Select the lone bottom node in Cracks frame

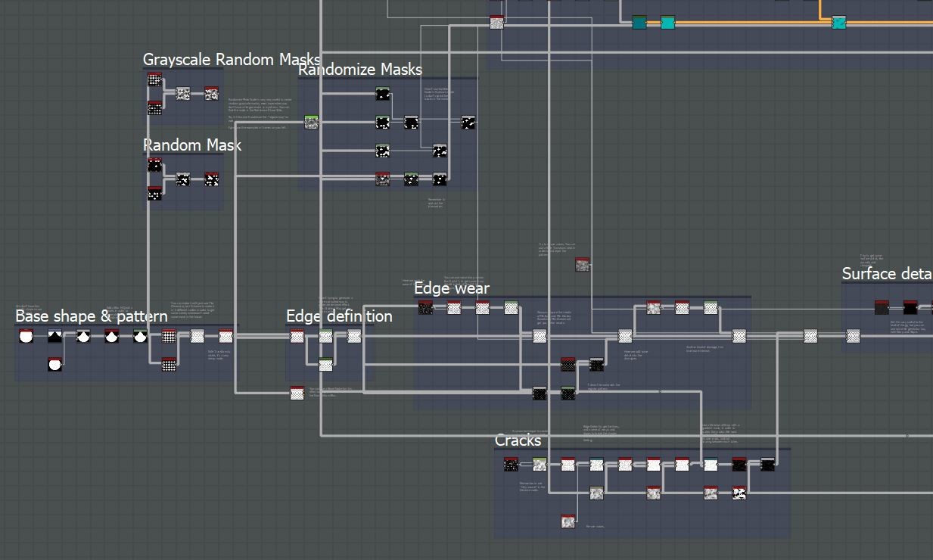568,521
